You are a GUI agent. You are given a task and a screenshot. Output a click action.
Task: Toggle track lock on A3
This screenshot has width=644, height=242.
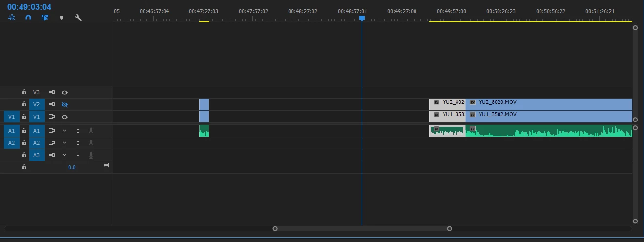click(24, 155)
